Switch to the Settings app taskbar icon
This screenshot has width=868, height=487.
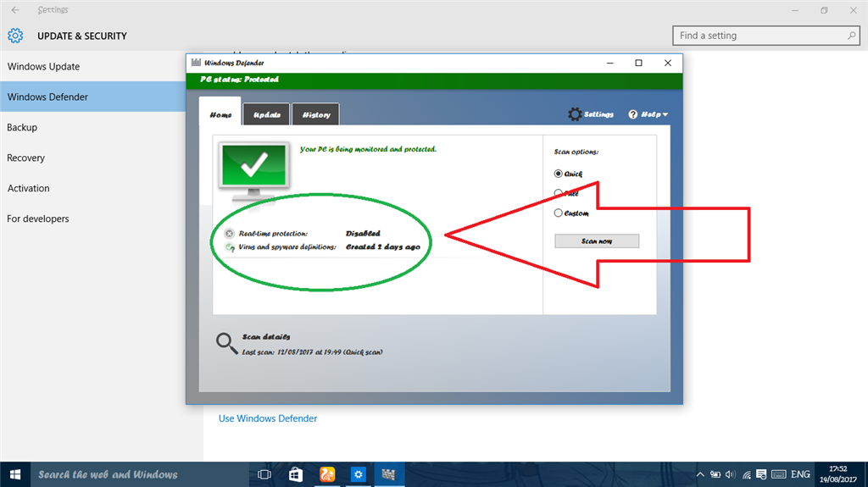point(359,474)
